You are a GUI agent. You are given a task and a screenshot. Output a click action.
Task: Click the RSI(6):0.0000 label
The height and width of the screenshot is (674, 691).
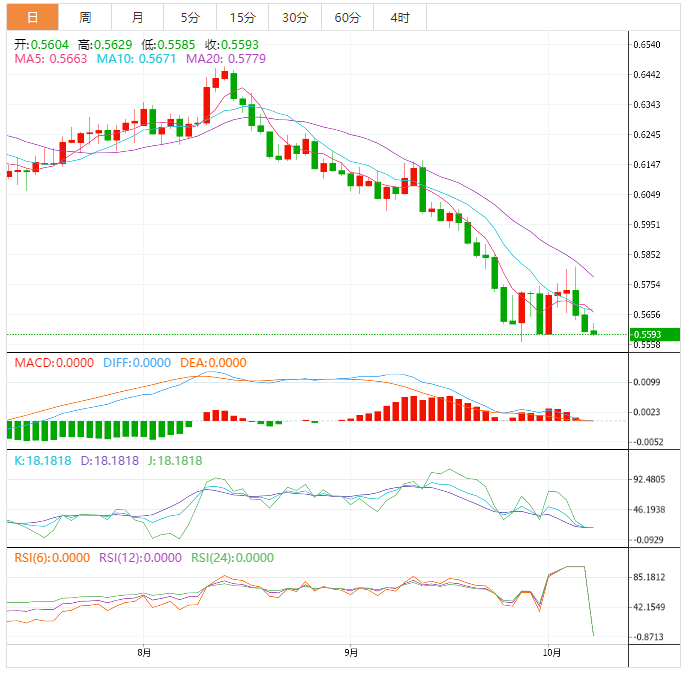tap(52, 558)
